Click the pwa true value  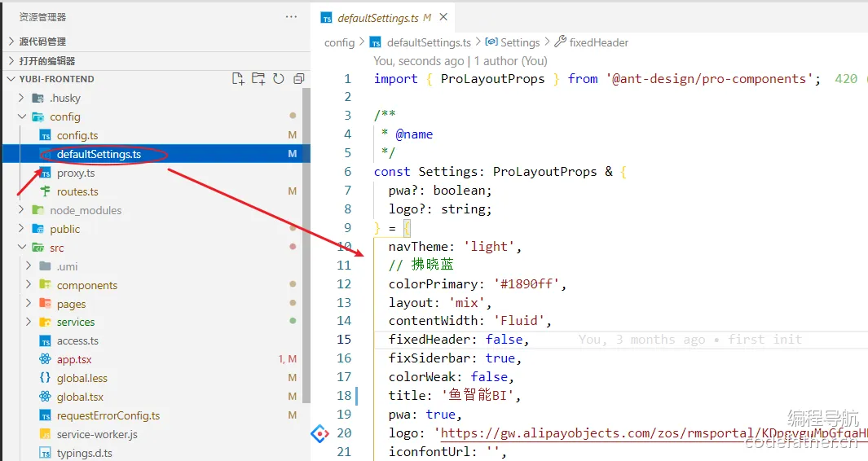pos(441,415)
